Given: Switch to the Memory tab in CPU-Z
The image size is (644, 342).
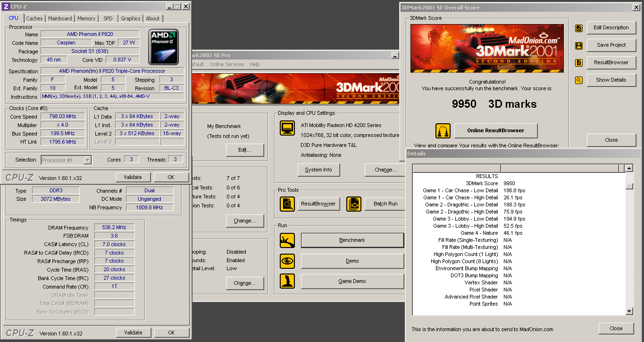Looking at the screenshot, I should tap(86, 18).
